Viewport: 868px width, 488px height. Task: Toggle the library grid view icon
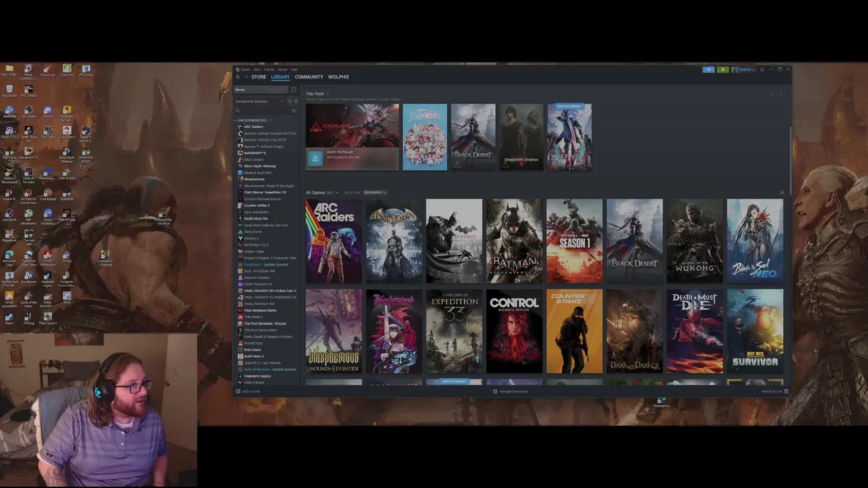point(294,89)
